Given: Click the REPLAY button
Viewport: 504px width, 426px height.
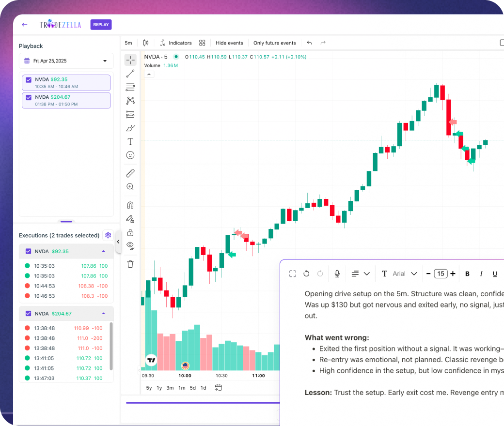Looking at the screenshot, I should (x=101, y=24).
